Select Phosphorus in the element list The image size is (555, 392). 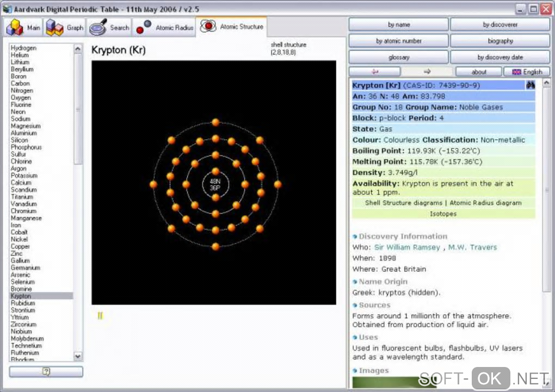41,147
